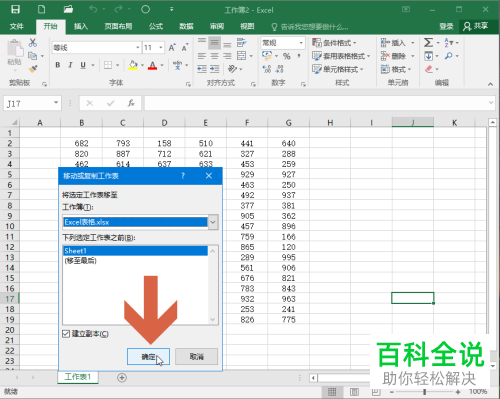
Task: Click the Open folder icon
Action: tap(68, 9)
